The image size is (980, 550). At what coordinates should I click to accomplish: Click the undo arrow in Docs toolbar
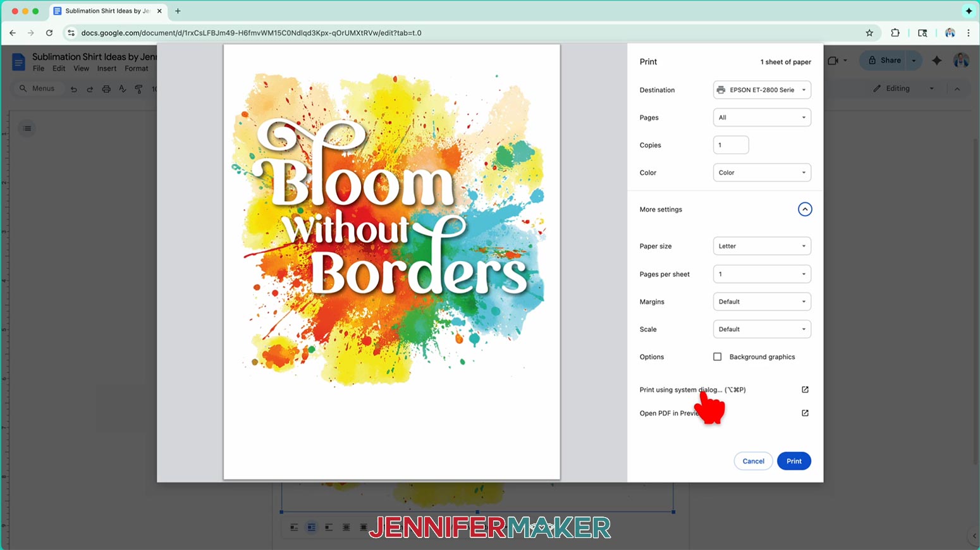coord(74,89)
